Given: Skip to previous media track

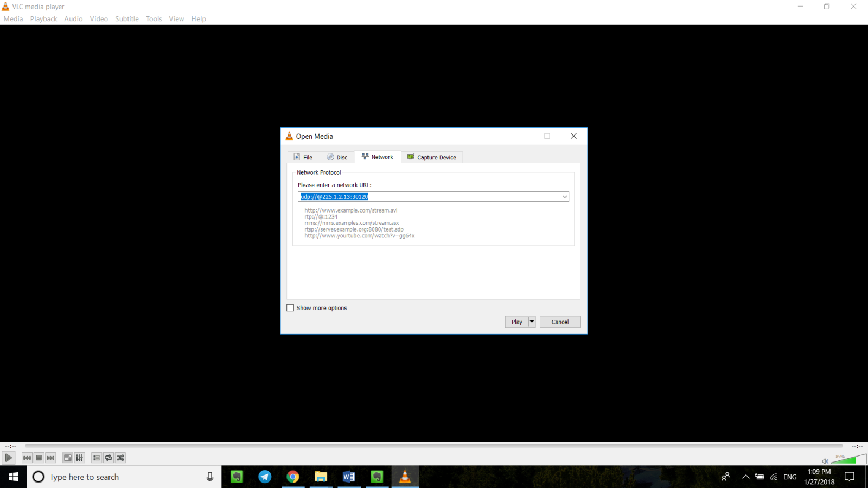Looking at the screenshot, I should pyautogui.click(x=27, y=458).
